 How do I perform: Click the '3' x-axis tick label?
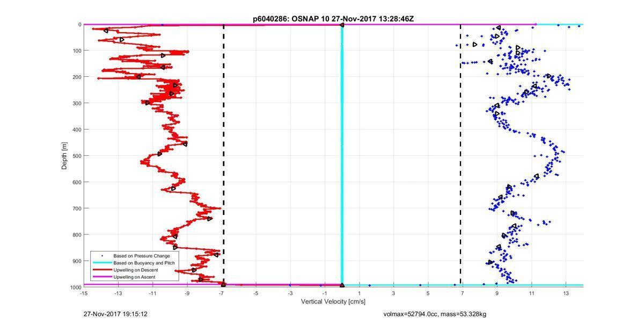coord(393,293)
